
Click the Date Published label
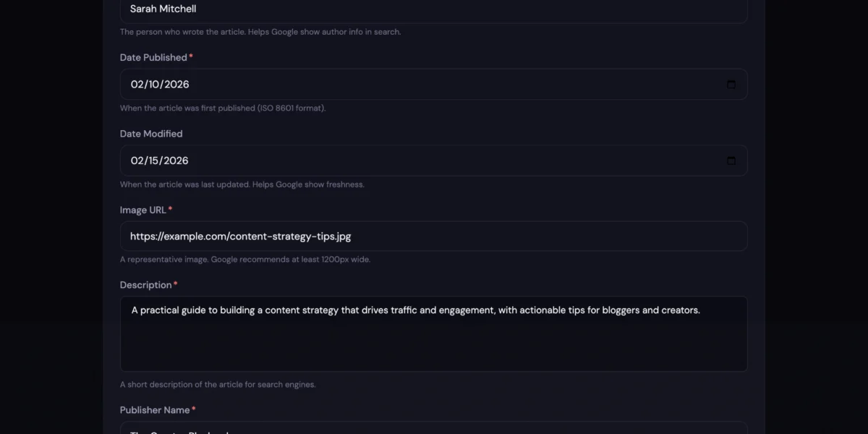pos(153,58)
